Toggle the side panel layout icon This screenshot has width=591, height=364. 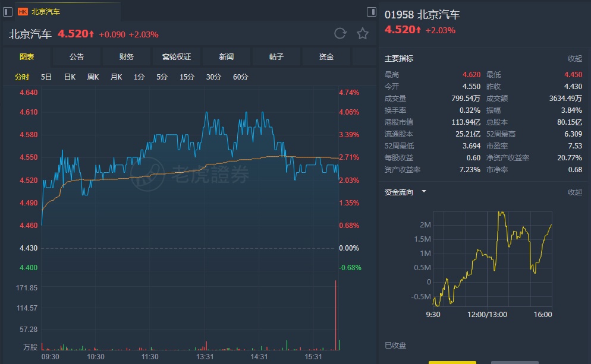(x=372, y=11)
